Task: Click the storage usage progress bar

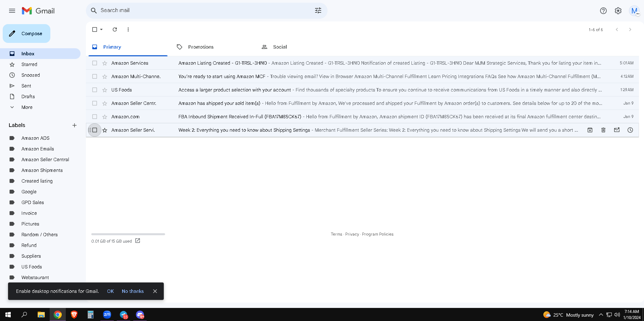Action: (x=128, y=234)
